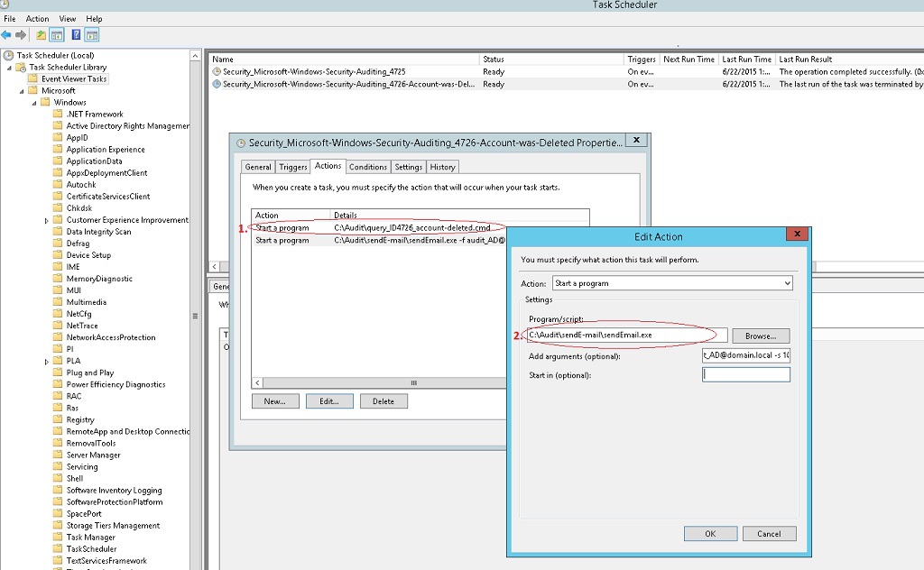Click the Up one level folder icon
The width and height of the screenshot is (924, 570).
42,35
